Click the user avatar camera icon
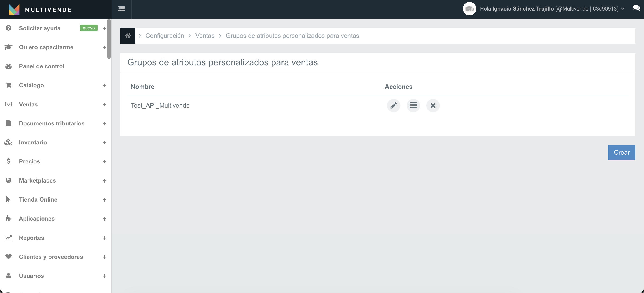644x293 pixels. click(x=469, y=9)
